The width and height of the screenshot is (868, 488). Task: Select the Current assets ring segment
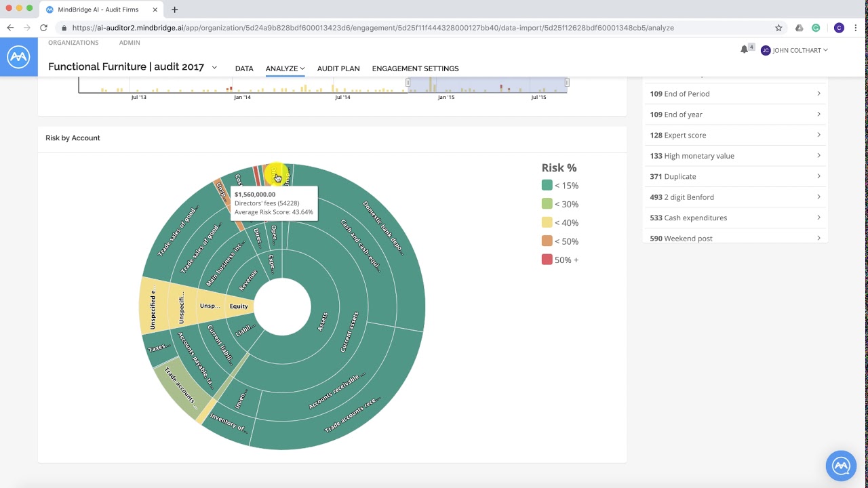350,332
